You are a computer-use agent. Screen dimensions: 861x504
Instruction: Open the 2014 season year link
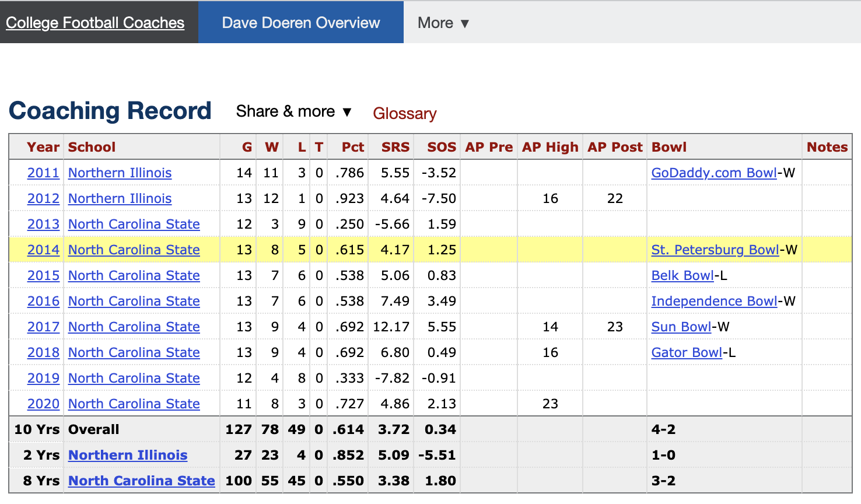coord(43,250)
